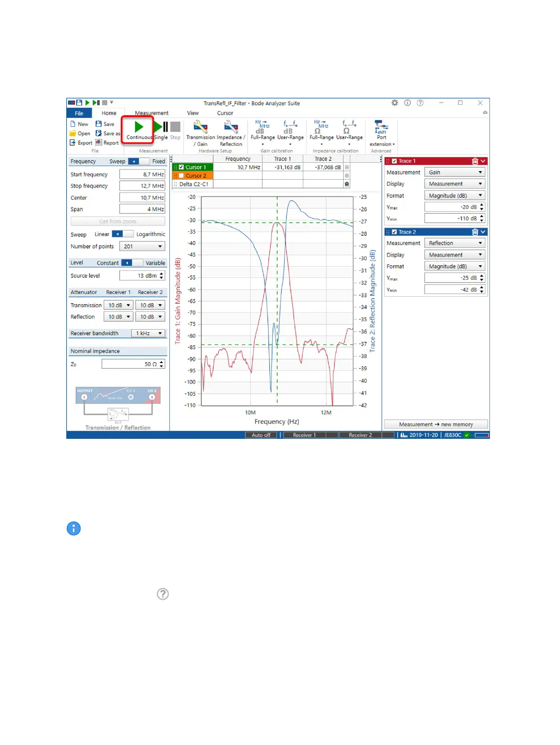The image size is (560, 745).
Task: Generate a Report
Action: click(x=107, y=143)
